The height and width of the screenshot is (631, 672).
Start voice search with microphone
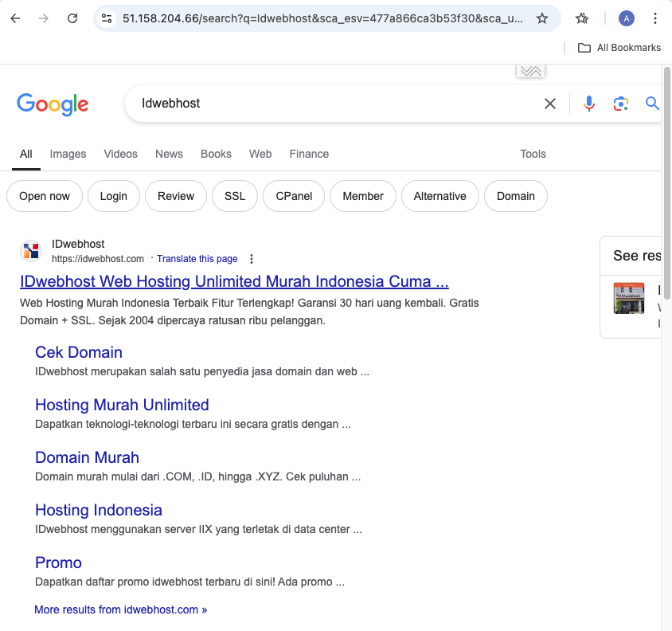click(589, 104)
